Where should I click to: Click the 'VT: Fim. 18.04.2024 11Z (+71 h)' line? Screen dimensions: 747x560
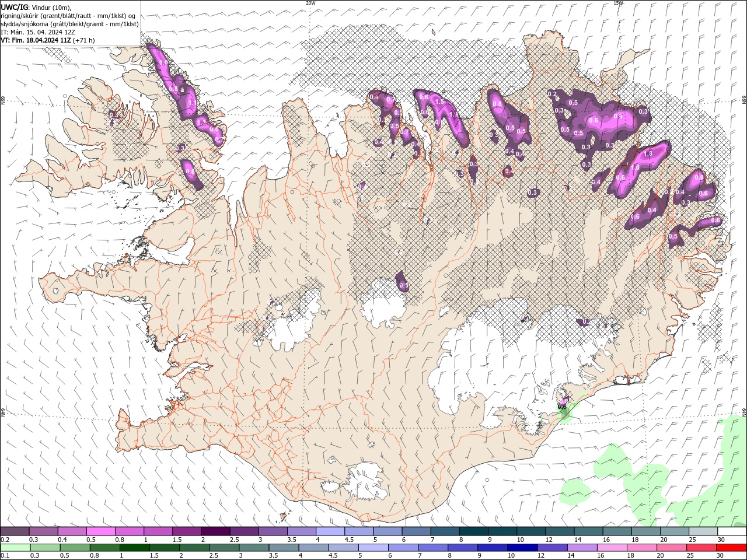48,40
